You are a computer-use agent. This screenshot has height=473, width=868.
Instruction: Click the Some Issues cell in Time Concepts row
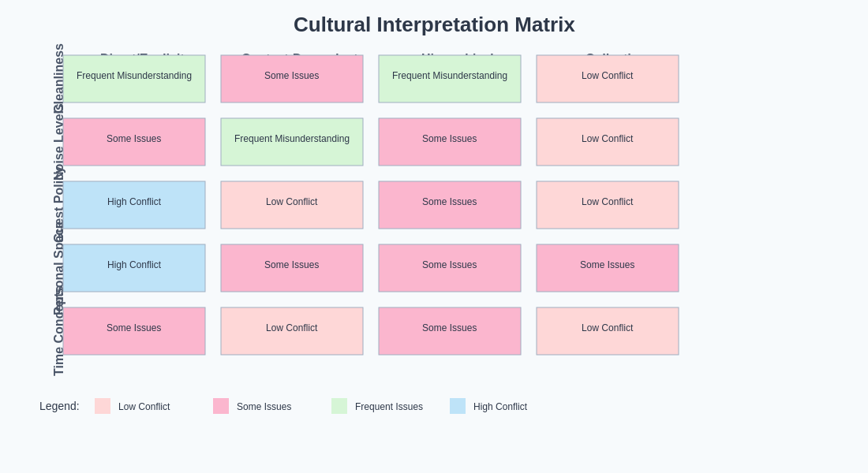point(134,329)
